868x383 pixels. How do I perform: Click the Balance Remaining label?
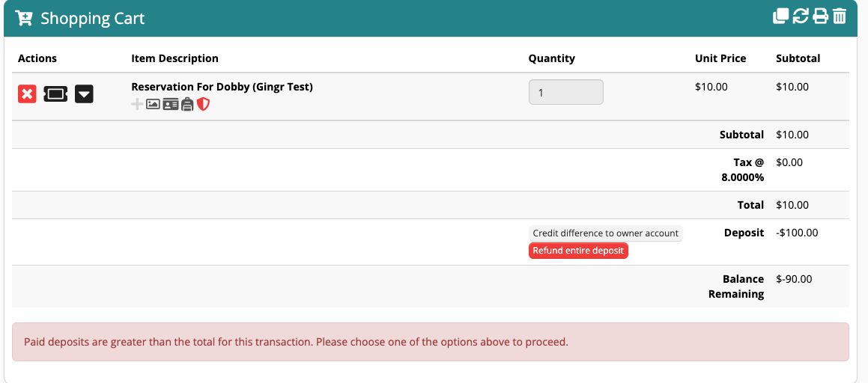point(736,287)
